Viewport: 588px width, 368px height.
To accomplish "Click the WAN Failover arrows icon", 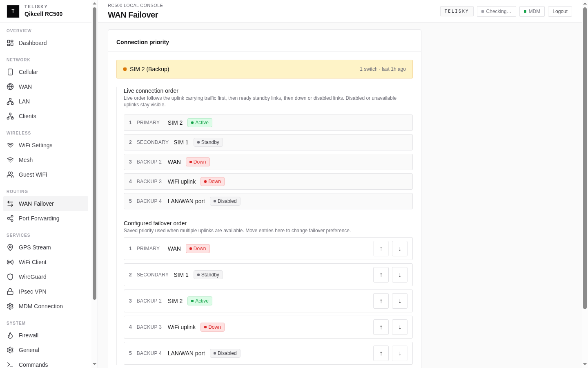I will point(10,204).
